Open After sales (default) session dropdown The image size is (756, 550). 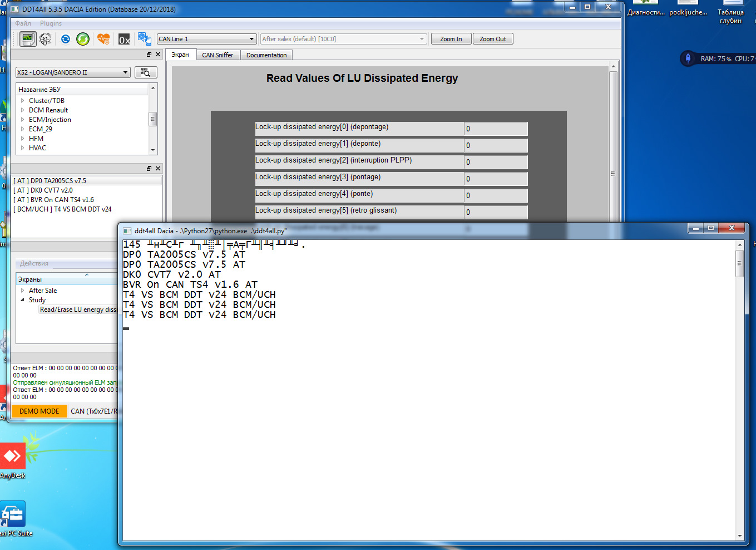pyautogui.click(x=344, y=39)
